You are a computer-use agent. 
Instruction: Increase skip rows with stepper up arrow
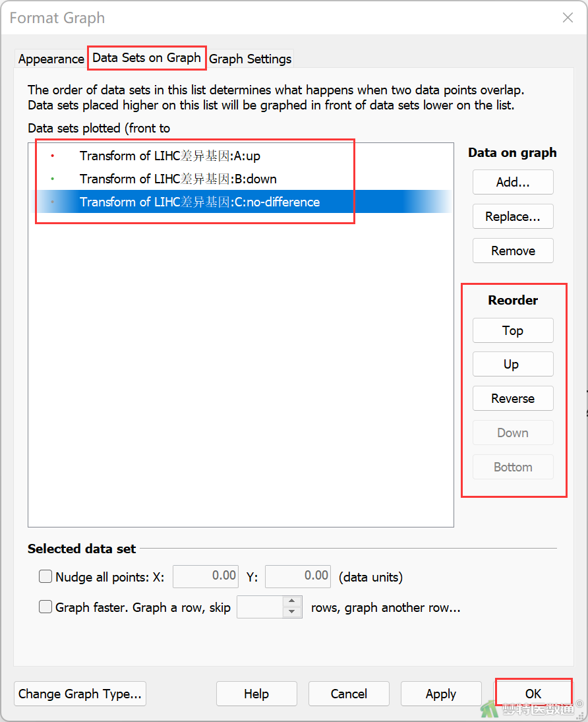click(x=292, y=601)
